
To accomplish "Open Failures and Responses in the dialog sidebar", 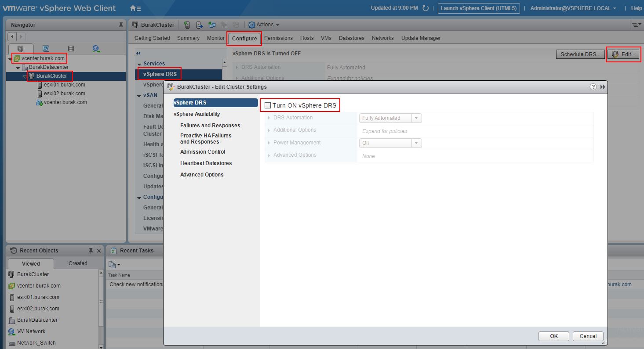I will [210, 126].
